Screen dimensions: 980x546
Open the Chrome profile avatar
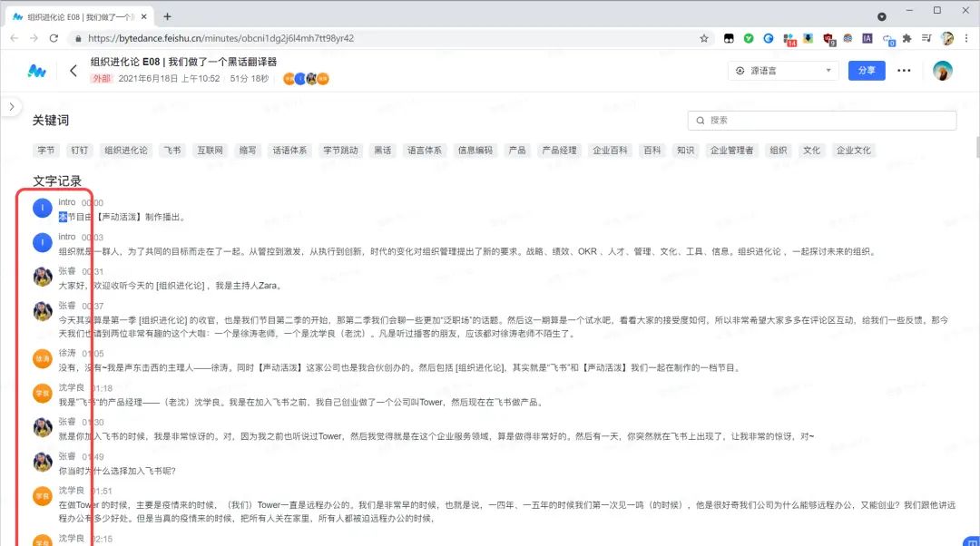tap(947, 38)
